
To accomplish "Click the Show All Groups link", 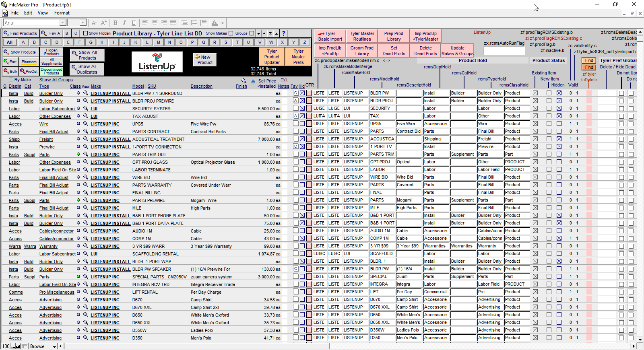I will (56, 80).
